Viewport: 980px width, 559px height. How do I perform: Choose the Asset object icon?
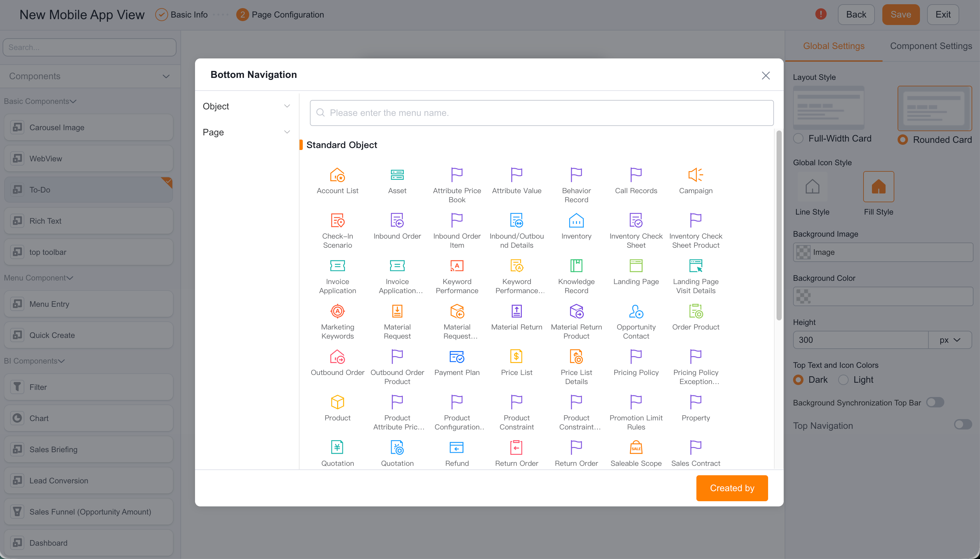(x=397, y=175)
